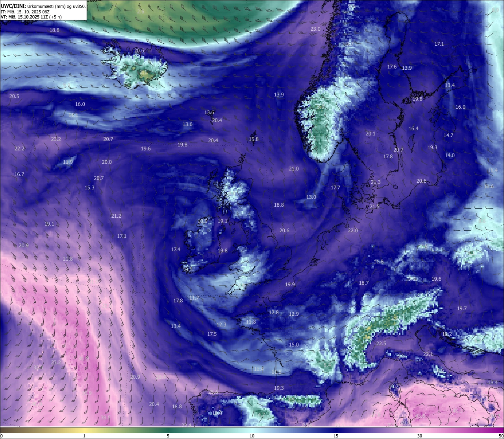Viewport: 504px width, 439px height.
Task: Click the legend tick label 5
Action: (168, 436)
